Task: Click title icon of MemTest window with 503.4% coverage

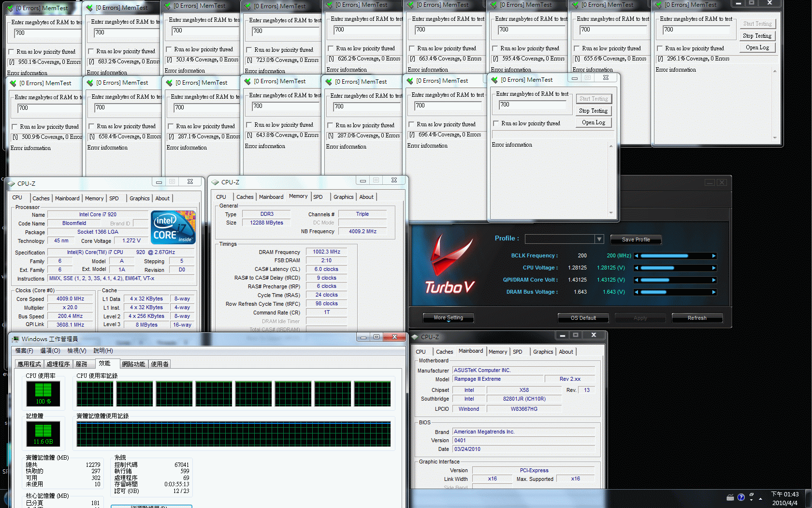Action: [167, 6]
